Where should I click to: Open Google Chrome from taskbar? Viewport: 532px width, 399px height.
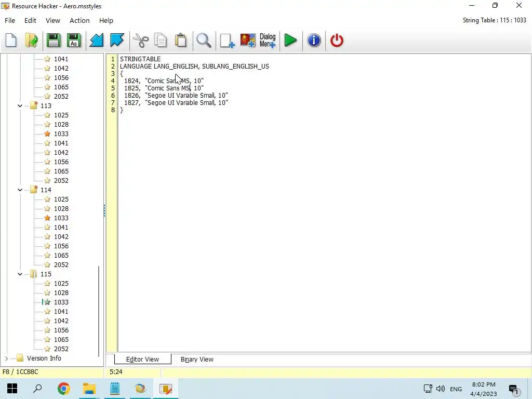(63, 389)
